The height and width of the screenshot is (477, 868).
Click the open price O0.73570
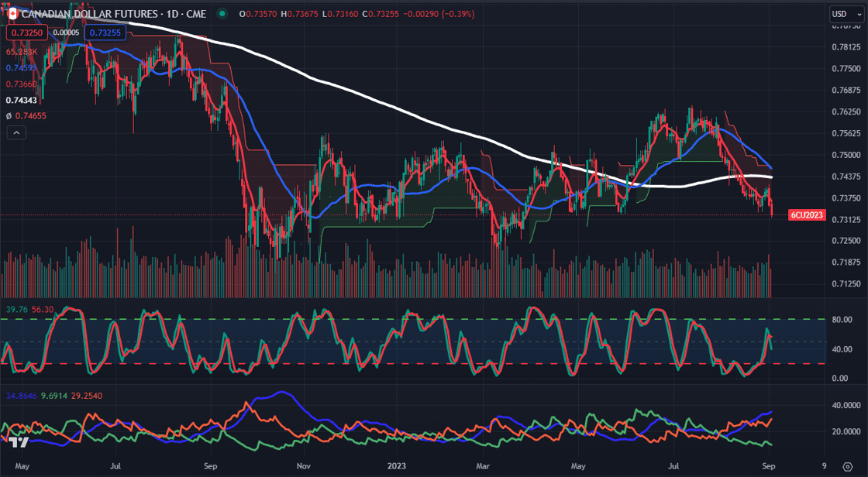[x=259, y=14]
